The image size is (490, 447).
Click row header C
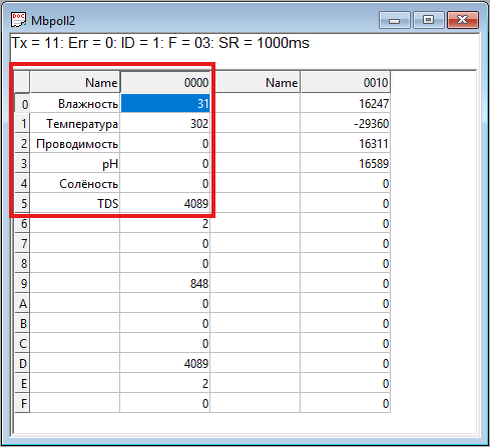tap(23, 343)
